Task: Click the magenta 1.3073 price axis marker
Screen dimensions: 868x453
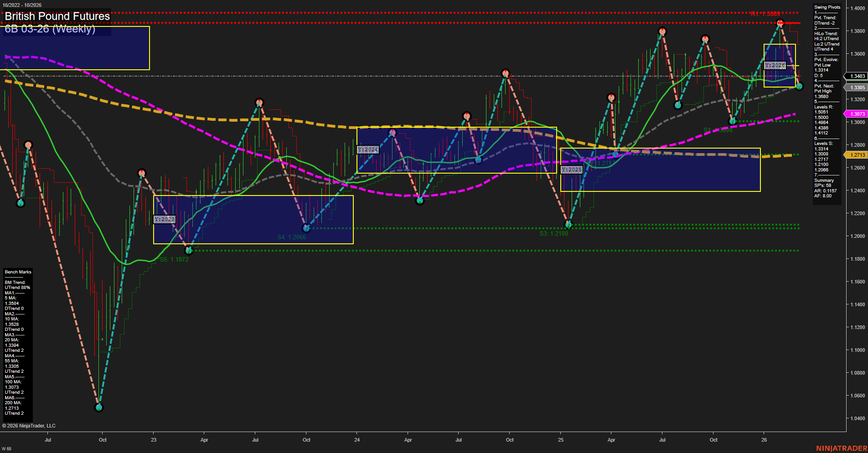Action: click(858, 113)
